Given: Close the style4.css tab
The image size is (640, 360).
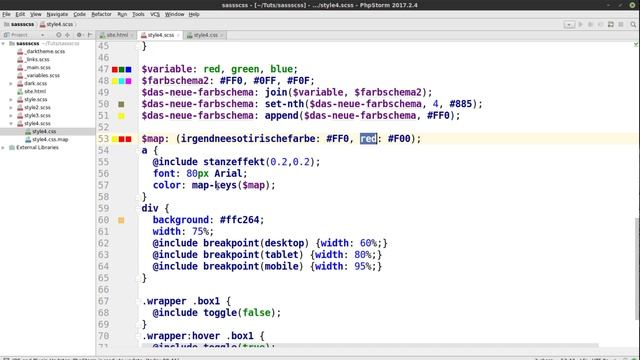Looking at the screenshot, I should pos(221,36).
